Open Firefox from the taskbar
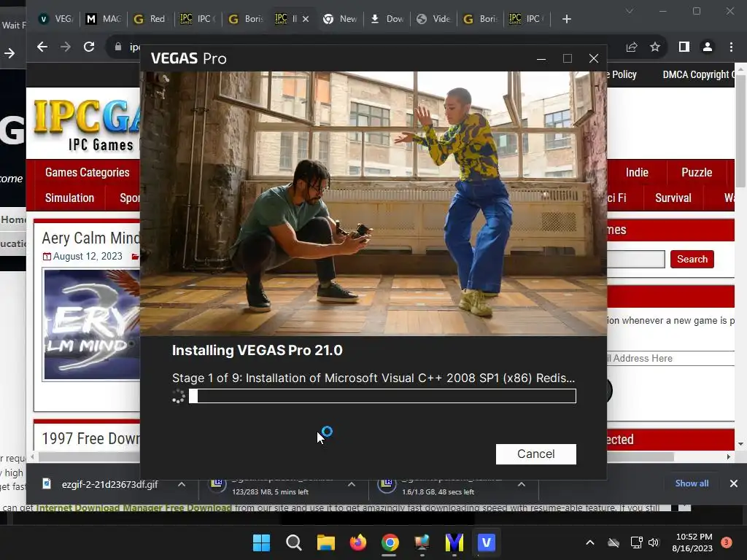This screenshot has height=560, width=747. pos(357,542)
